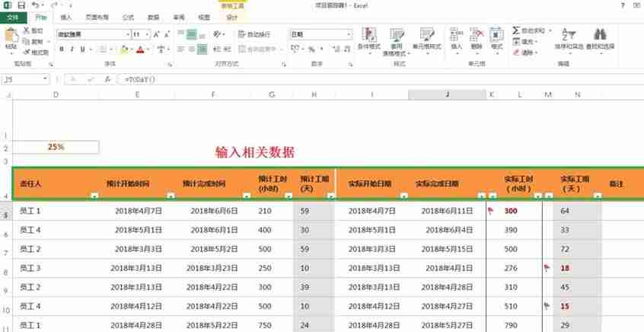
Task: Open filter dropdown for 预计完成时间 column
Action: (x=247, y=196)
